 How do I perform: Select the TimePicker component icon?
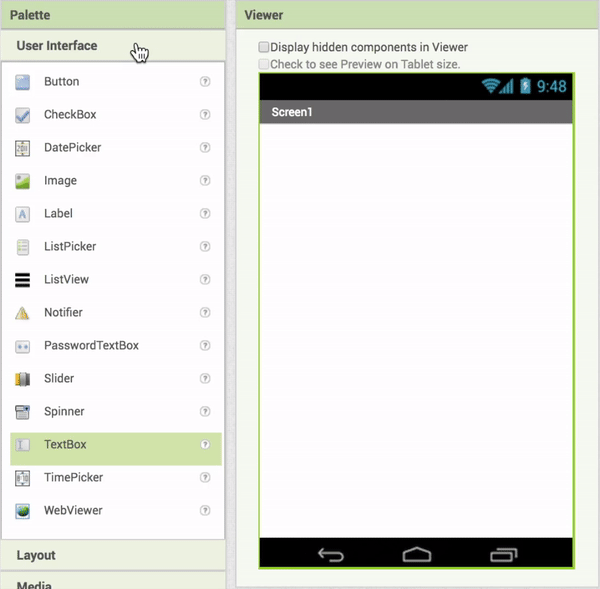[23, 478]
